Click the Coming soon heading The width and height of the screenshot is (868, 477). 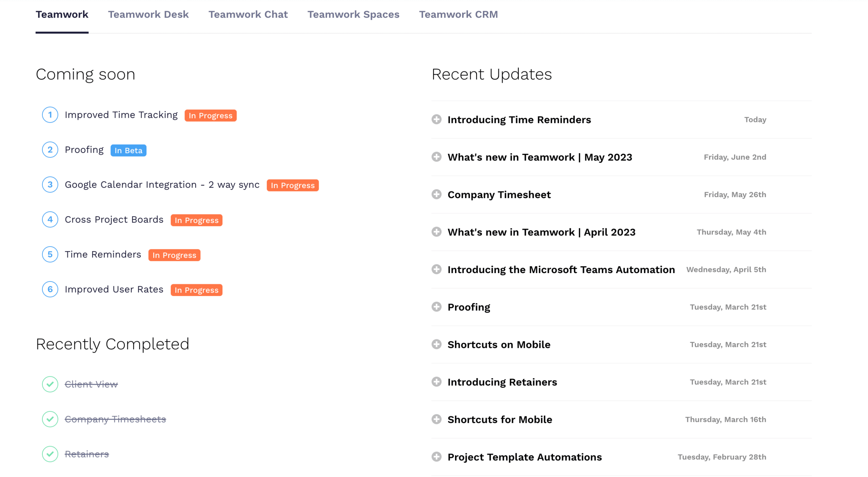coord(85,74)
